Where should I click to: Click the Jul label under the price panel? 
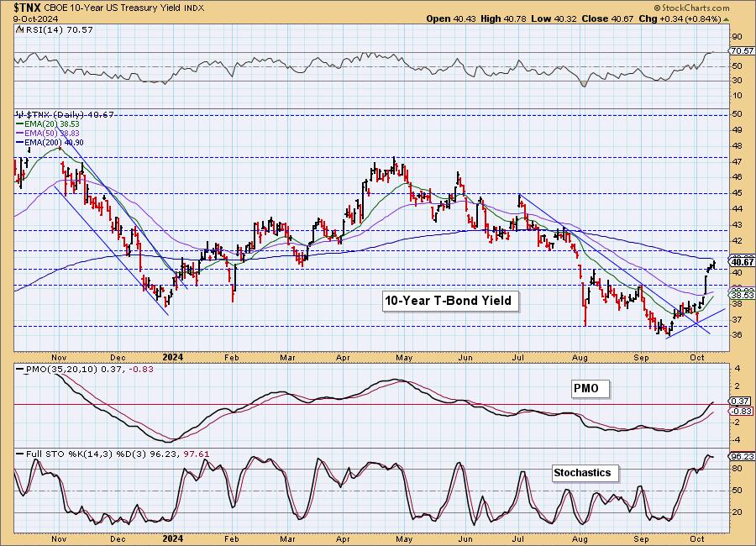click(517, 357)
